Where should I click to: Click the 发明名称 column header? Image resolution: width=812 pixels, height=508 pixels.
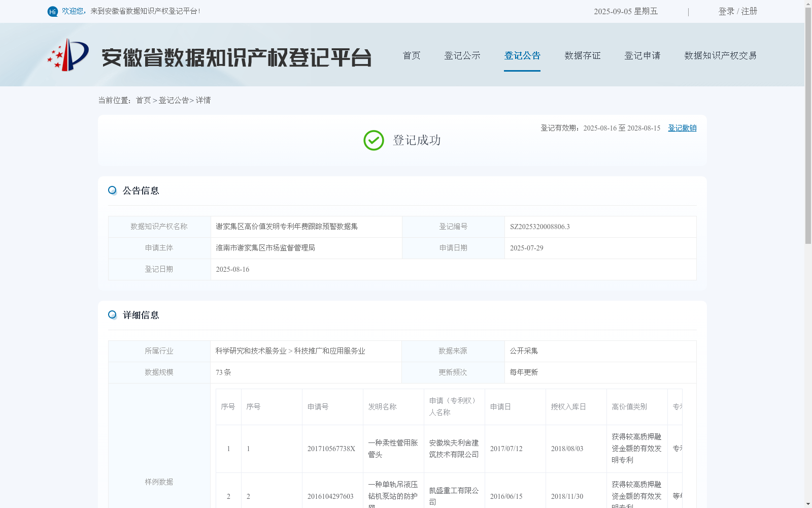382,407
